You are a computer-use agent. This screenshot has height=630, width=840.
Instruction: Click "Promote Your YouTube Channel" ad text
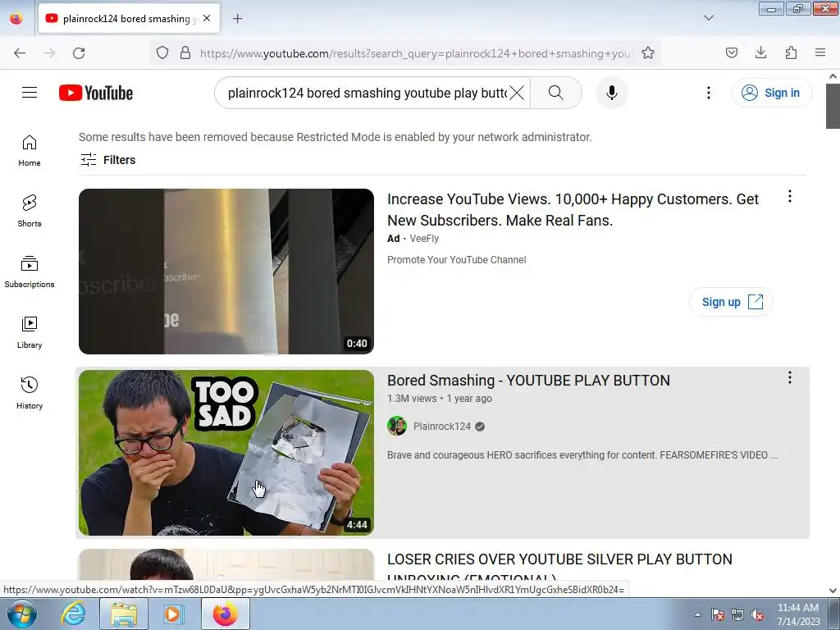(456, 260)
